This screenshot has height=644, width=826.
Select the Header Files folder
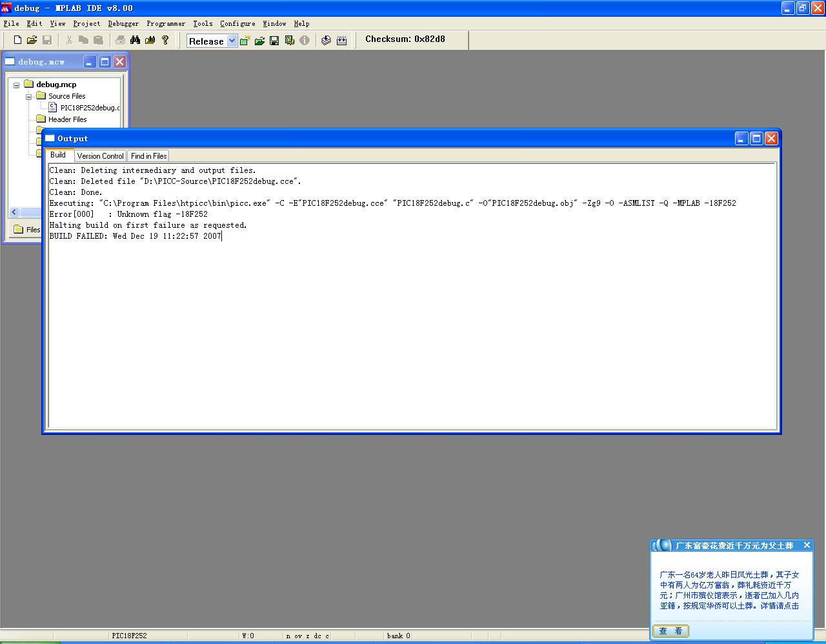click(67, 119)
